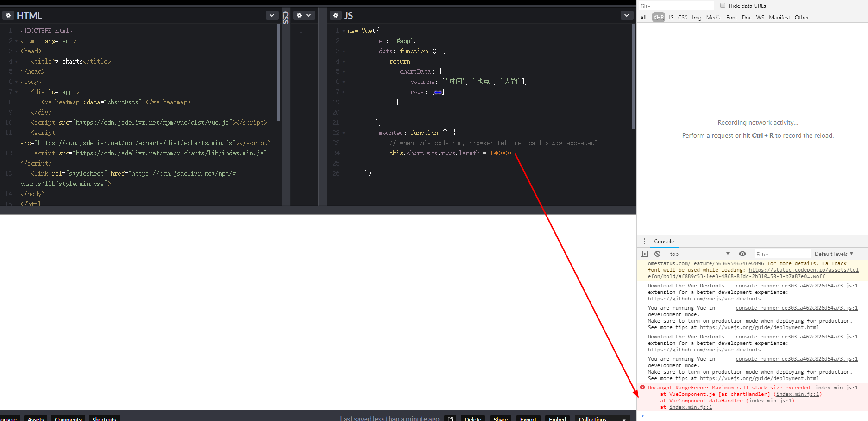Open the Comments button in footer
868x421 pixels.
(x=68, y=418)
